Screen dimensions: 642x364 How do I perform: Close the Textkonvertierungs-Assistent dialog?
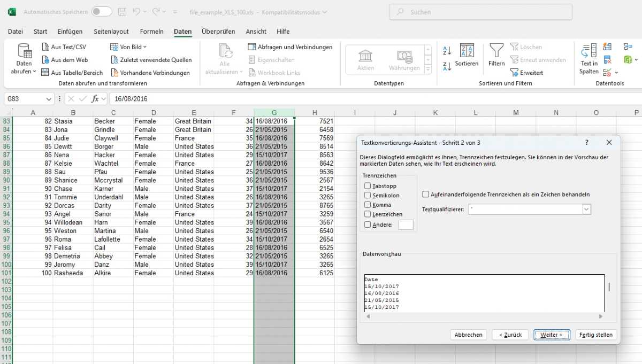pyautogui.click(x=609, y=143)
